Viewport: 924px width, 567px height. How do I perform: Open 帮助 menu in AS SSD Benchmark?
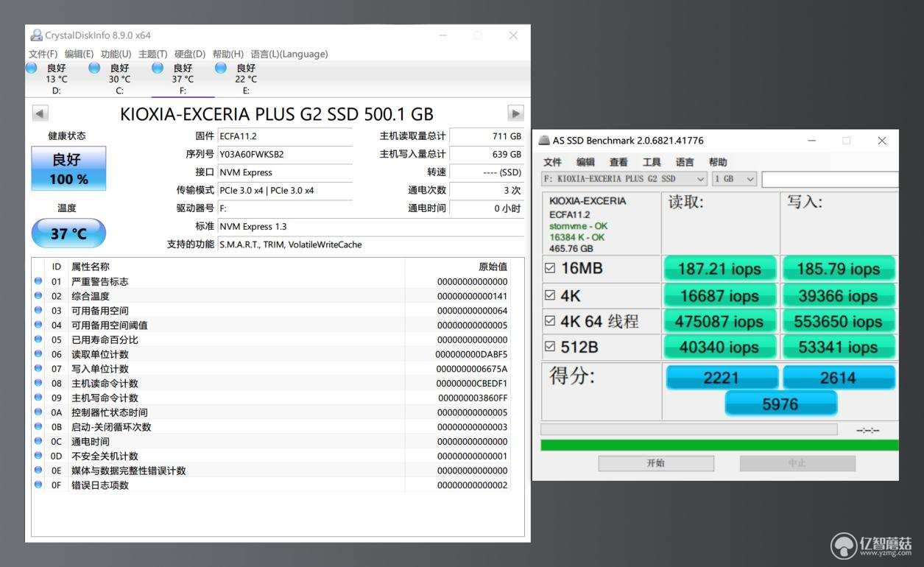(718, 162)
